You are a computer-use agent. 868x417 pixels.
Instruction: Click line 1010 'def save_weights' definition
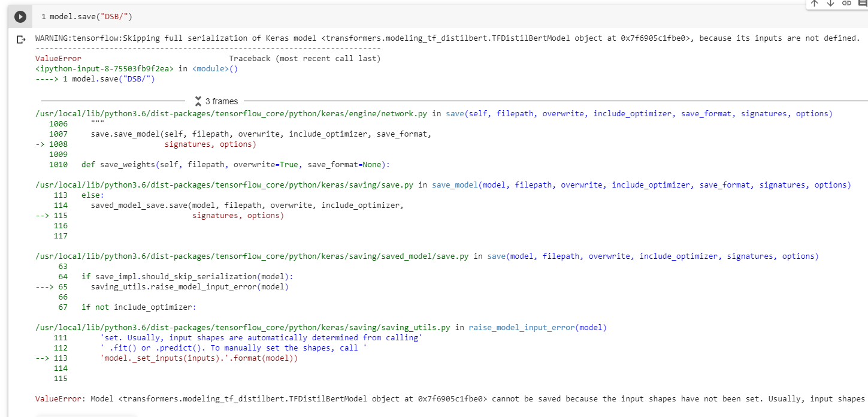point(235,165)
